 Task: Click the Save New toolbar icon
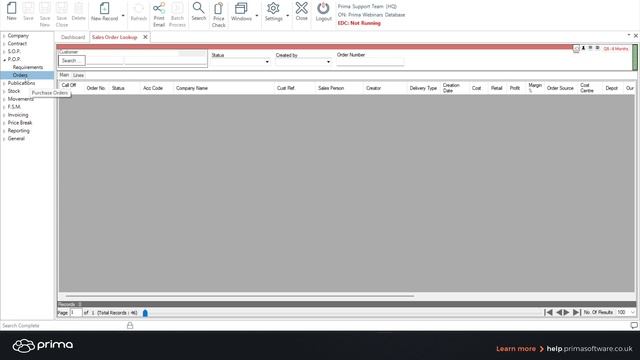tap(45, 8)
